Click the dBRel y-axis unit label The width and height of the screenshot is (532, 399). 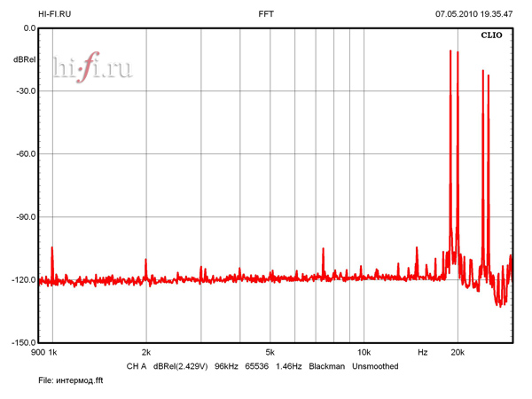click(x=23, y=59)
